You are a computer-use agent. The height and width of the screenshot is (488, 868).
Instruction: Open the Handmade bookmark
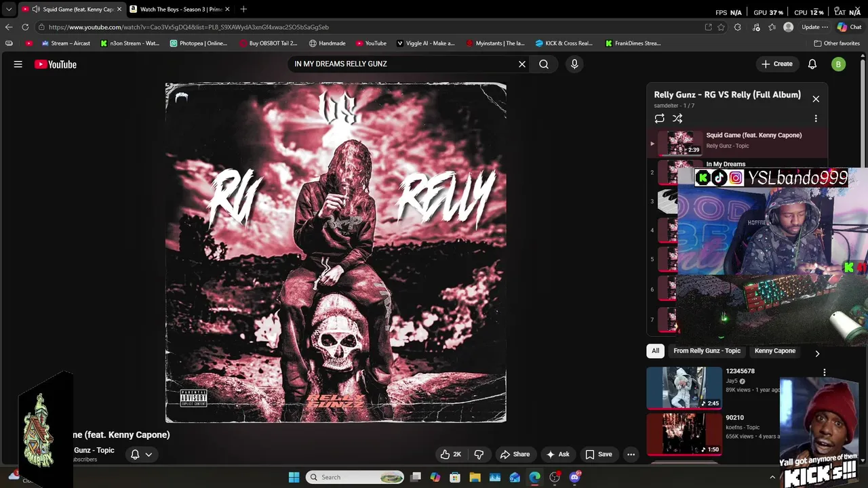(x=328, y=43)
